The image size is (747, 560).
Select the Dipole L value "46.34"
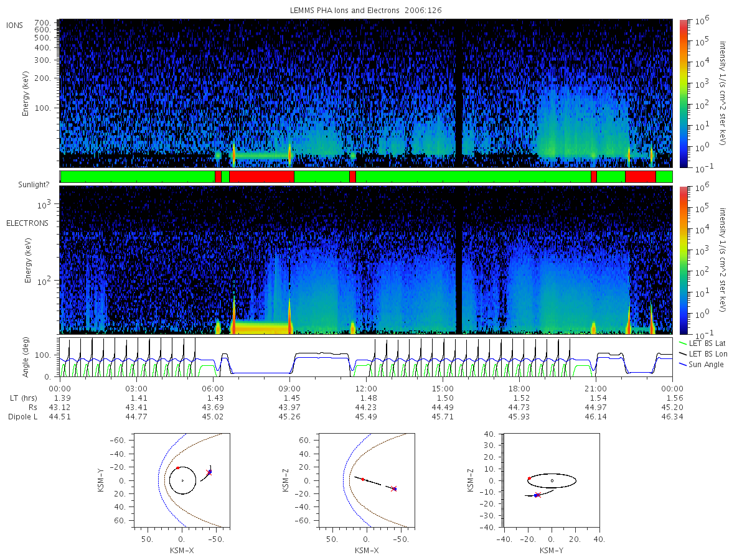point(672,416)
